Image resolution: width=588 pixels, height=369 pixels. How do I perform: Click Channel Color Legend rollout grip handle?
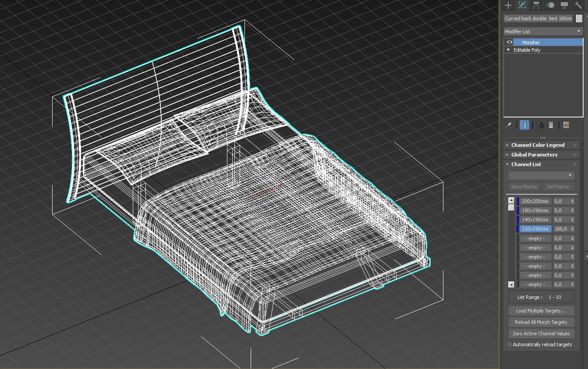575,145
